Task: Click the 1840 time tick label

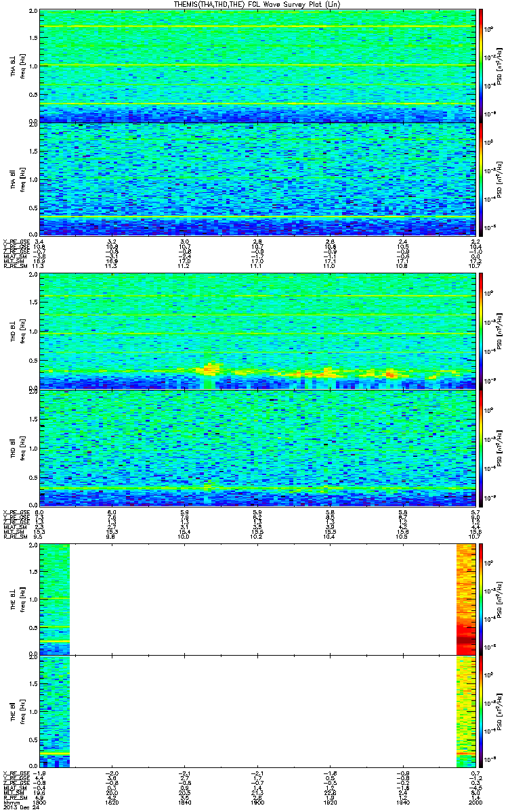Action: pyautogui.click(x=184, y=802)
